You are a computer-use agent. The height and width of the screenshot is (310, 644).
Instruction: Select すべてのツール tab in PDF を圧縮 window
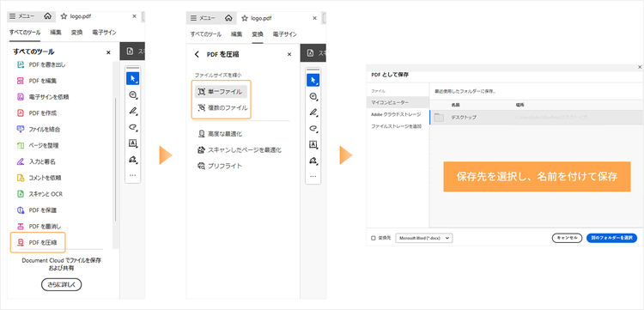point(205,34)
